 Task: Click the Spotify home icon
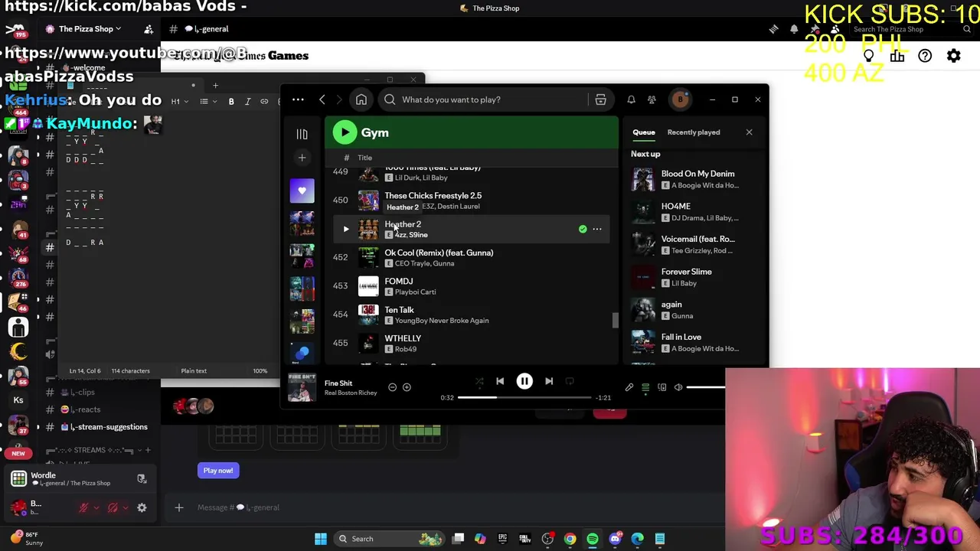pyautogui.click(x=361, y=99)
